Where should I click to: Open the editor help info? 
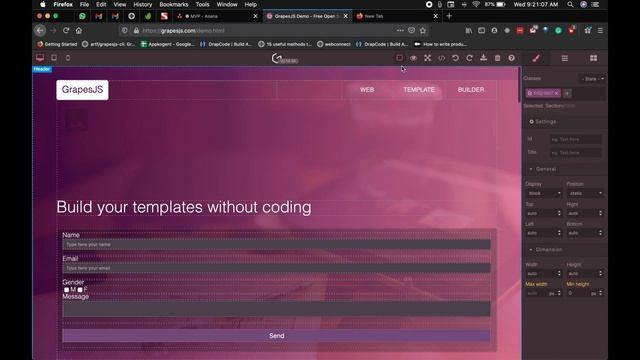click(x=511, y=58)
